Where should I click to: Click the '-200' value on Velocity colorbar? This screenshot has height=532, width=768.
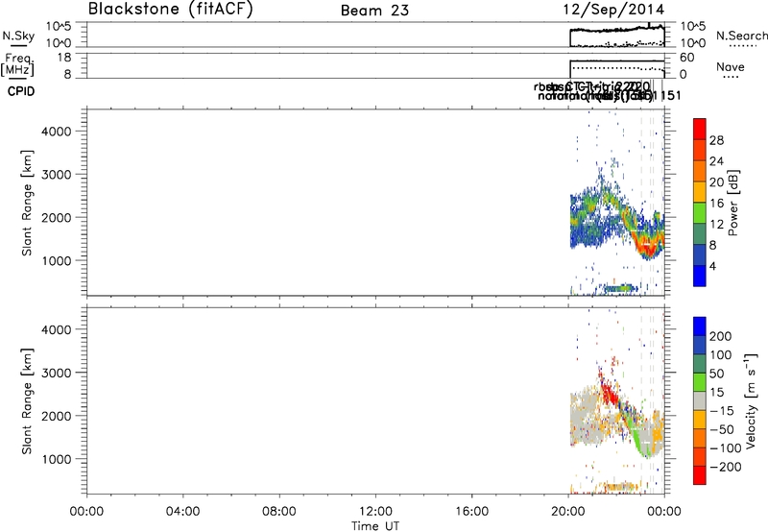pos(726,467)
